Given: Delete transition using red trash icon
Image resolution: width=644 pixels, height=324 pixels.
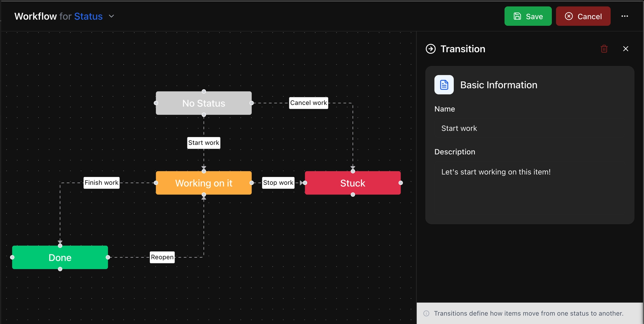Looking at the screenshot, I should (x=604, y=49).
